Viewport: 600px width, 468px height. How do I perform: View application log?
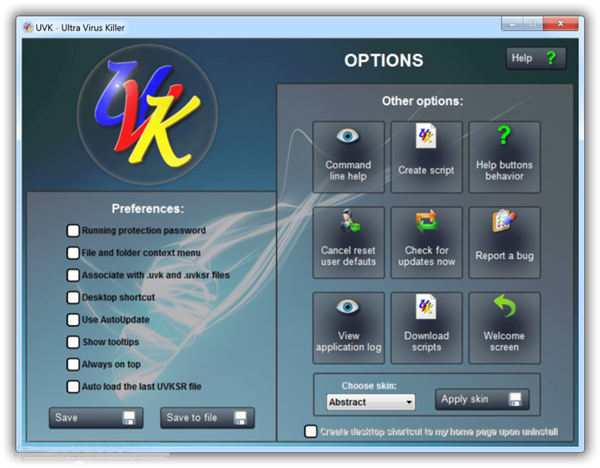click(348, 327)
